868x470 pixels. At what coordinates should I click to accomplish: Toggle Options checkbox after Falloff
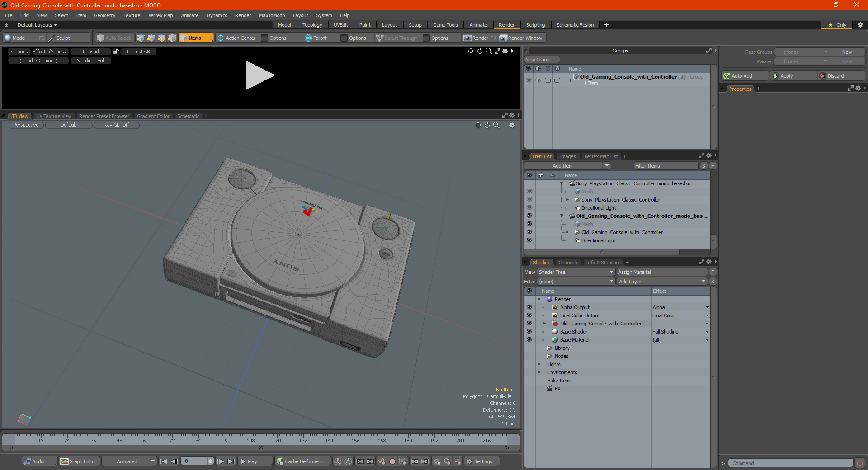tap(344, 38)
